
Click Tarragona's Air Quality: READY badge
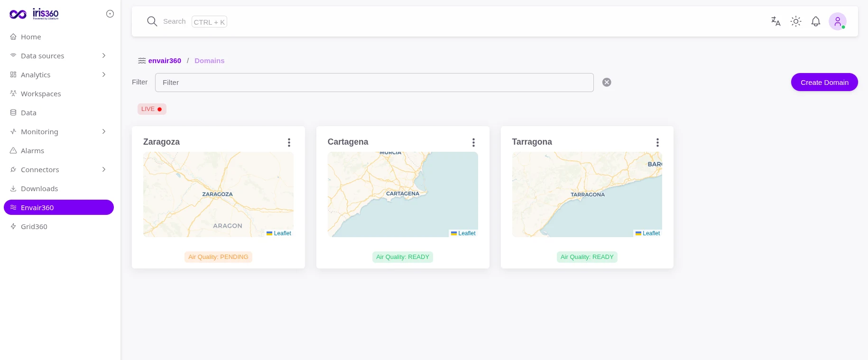coord(587,257)
